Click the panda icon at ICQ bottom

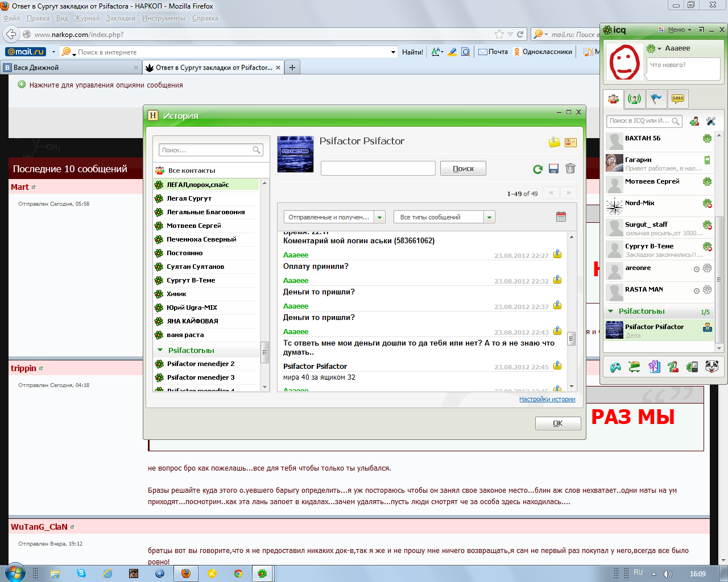pos(712,367)
